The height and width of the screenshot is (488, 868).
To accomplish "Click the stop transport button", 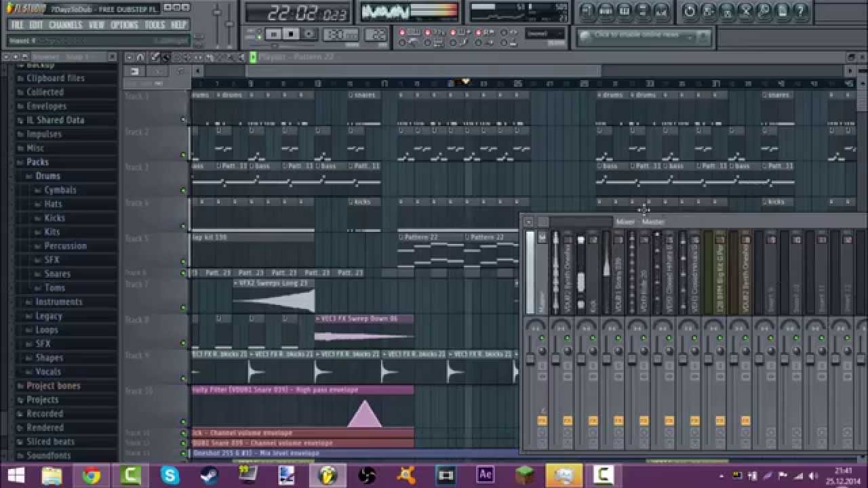I will [292, 35].
